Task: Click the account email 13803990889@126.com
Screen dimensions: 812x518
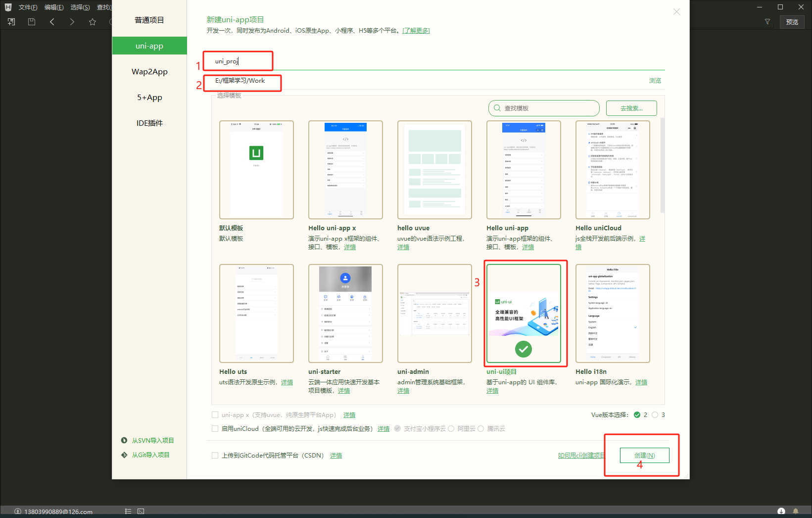Action: pos(58,512)
